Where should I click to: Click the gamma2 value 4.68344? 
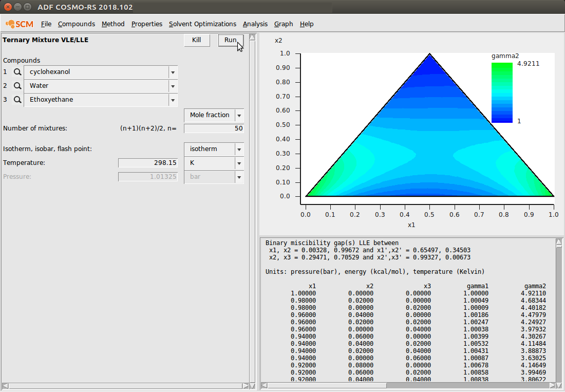pos(533,301)
